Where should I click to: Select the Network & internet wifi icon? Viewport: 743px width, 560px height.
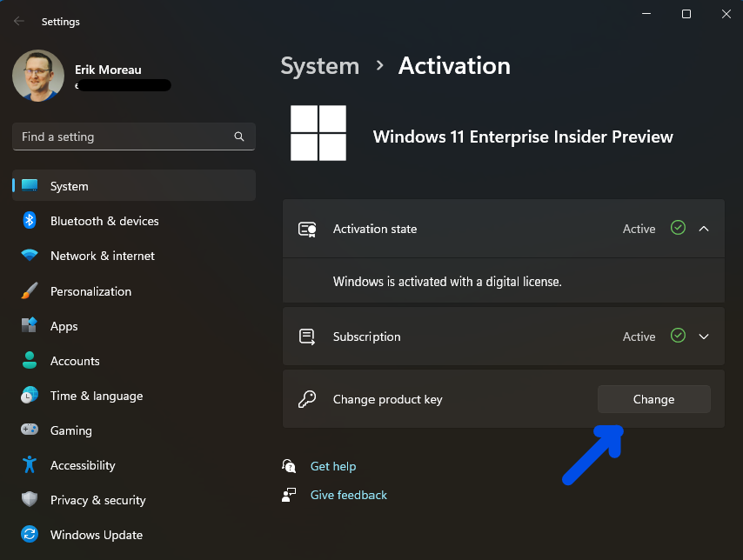[30, 256]
